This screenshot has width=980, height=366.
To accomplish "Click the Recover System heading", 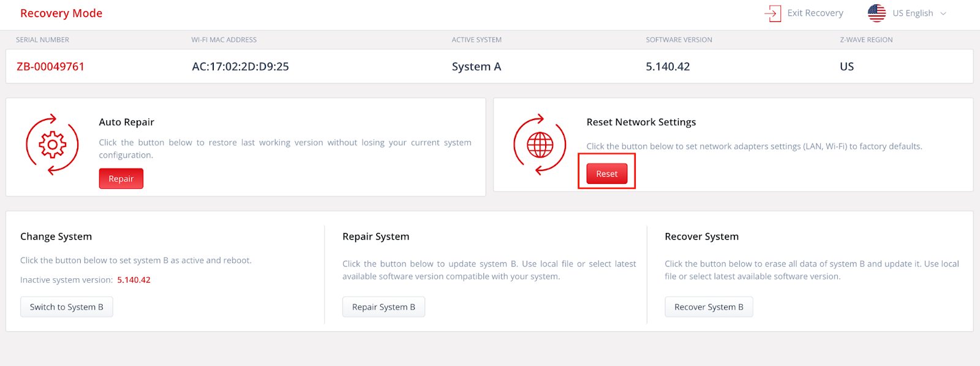I will 701,236.
